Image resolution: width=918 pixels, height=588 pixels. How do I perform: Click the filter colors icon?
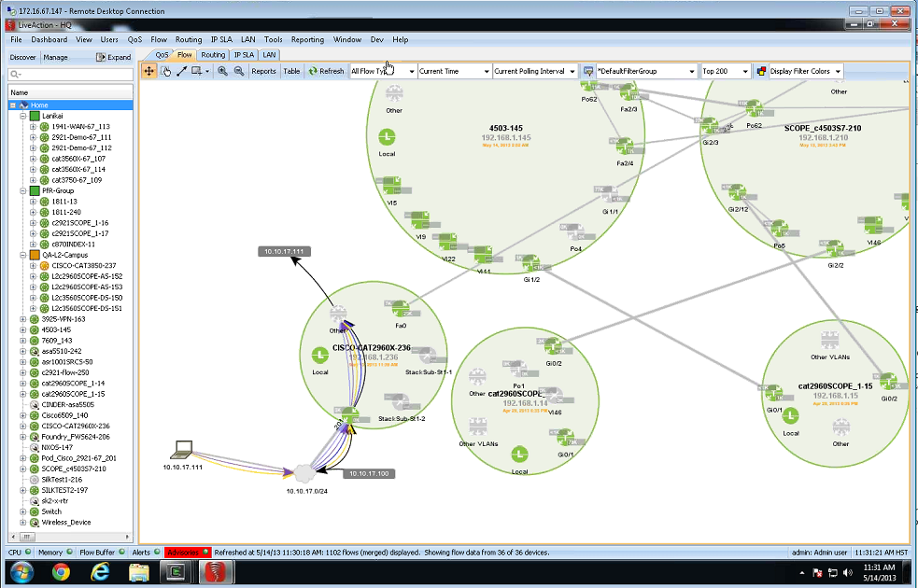point(761,71)
